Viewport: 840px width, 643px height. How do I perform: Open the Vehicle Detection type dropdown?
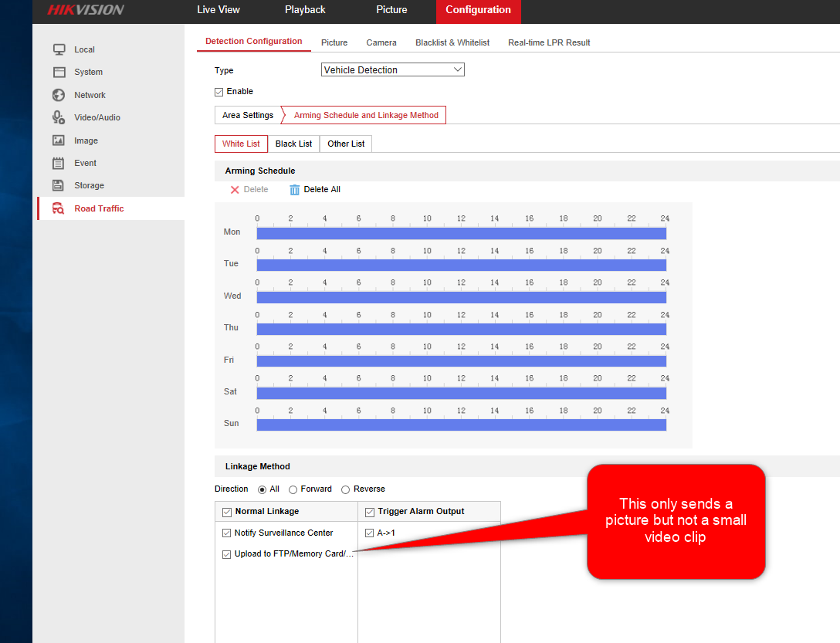point(392,70)
